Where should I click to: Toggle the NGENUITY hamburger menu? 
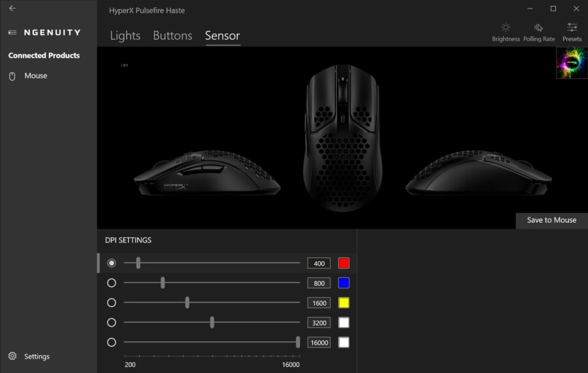(x=12, y=33)
